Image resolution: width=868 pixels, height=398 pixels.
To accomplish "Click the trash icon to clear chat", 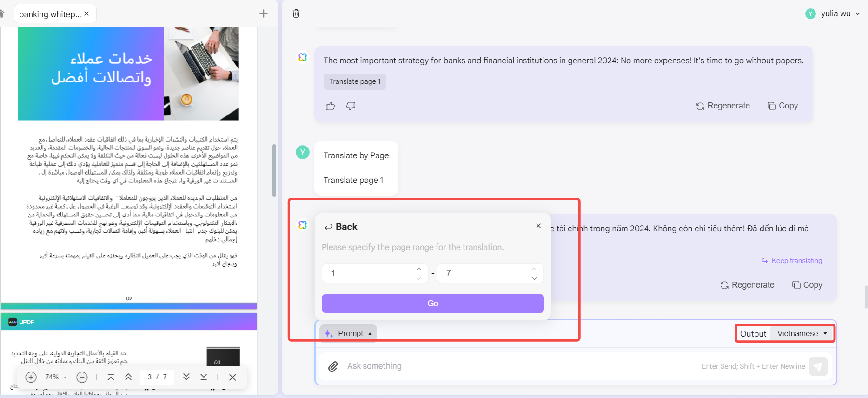I will pos(296,13).
